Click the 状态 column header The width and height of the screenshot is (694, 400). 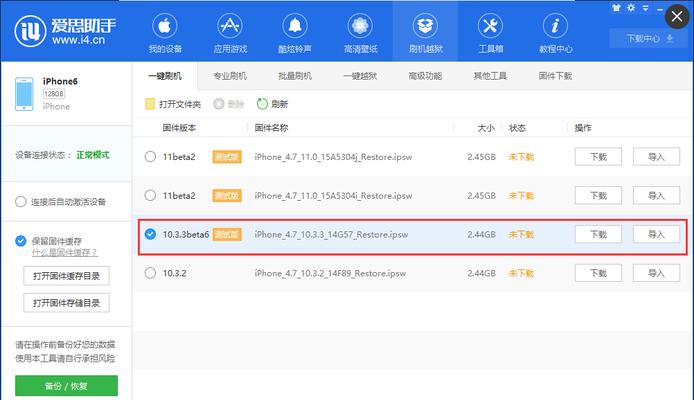pyautogui.click(x=517, y=128)
